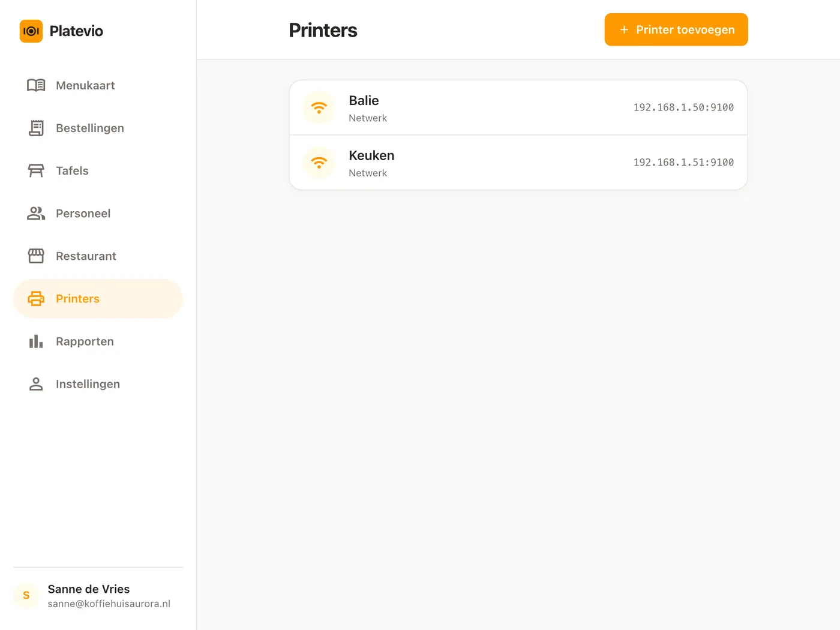The width and height of the screenshot is (840, 630).
Task: Select Printers in the sidebar
Action: [x=98, y=298]
